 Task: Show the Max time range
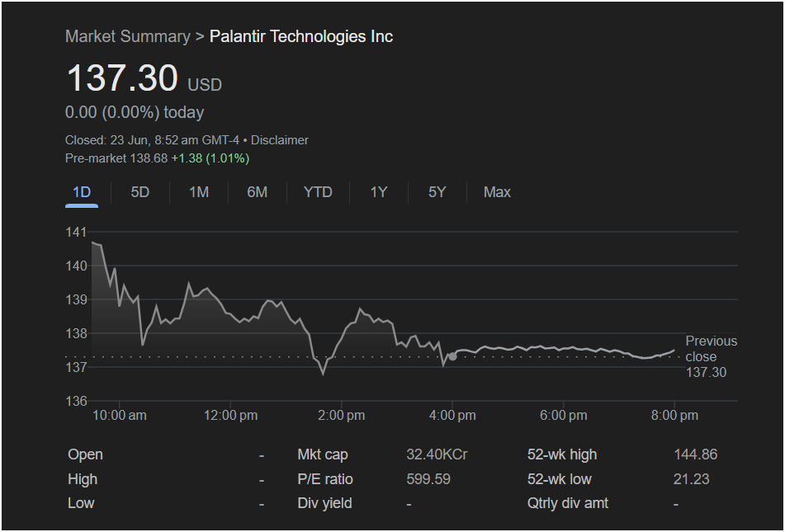coord(497,192)
